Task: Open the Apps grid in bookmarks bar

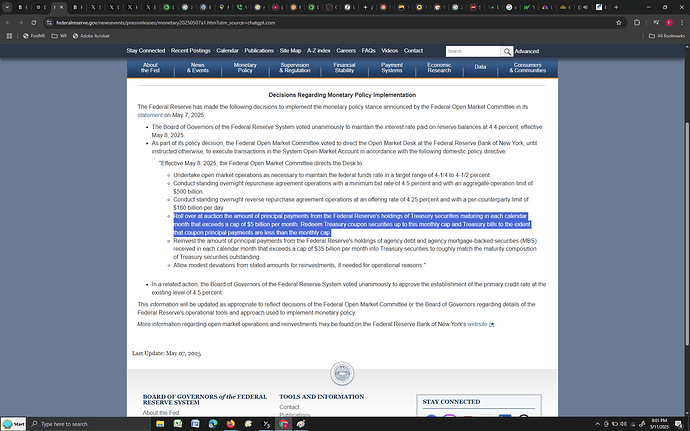Action: pyautogui.click(x=9, y=36)
